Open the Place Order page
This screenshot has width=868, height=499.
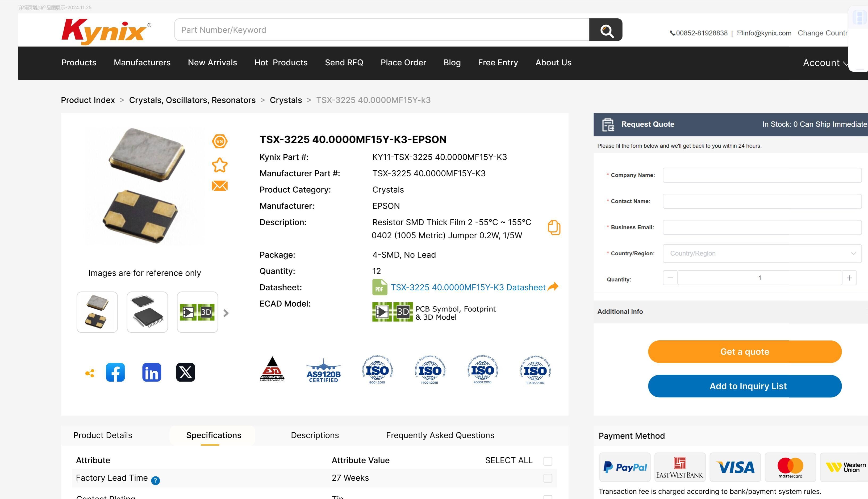[x=403, y=62]
